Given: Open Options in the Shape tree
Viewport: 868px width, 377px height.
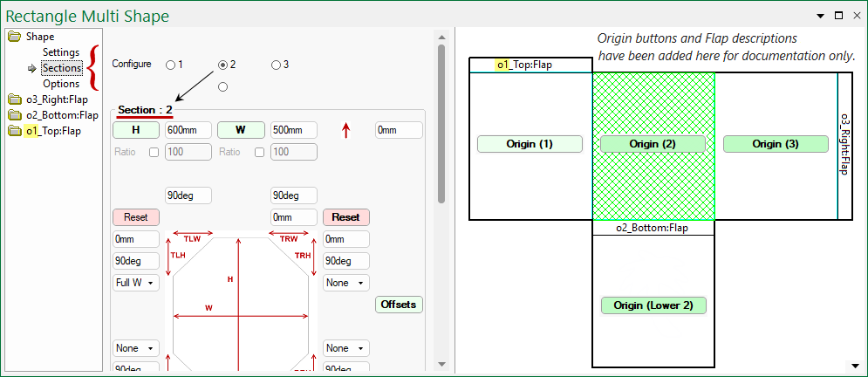Looking at the screenshot, I should [61, 84].
